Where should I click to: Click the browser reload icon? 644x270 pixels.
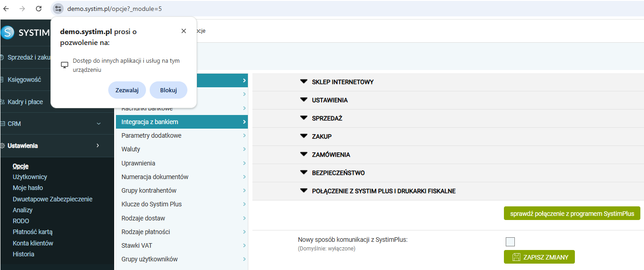click(39, 9)
